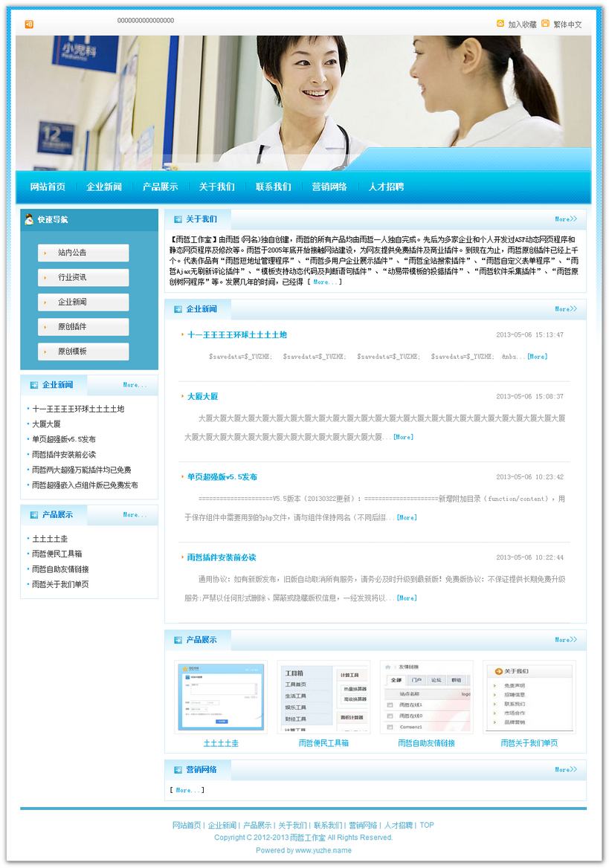Open sidebar product item 雨哲关于我们单页
The image size is (609, 868).
pos(60,584)
